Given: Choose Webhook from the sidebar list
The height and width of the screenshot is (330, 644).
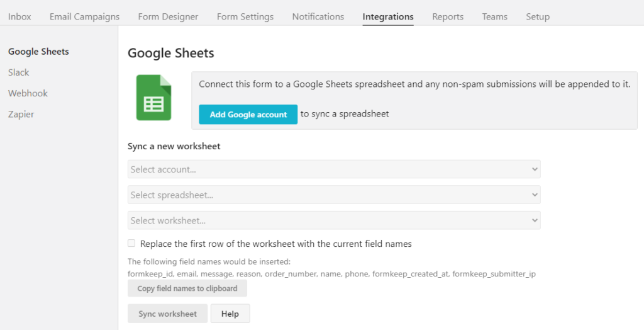Looking at the screenshot, I should 28,93.
